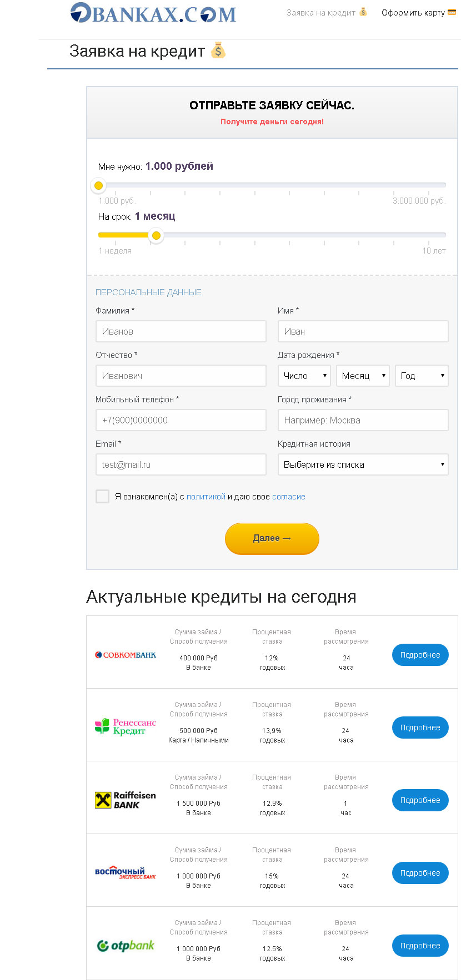The width and height of the screenshot is (461, 980).
Task: Click the OTP Bank logo
Action: click(x=126, y=946)
